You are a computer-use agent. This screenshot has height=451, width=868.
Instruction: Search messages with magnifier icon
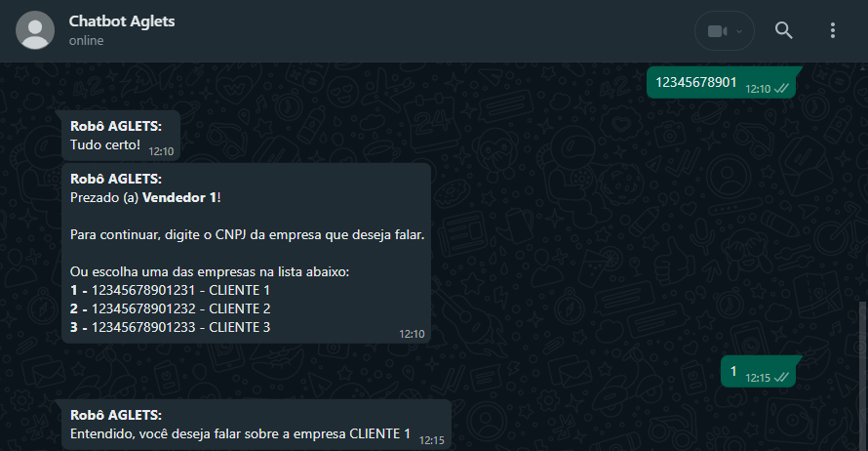tap(783, 30)
